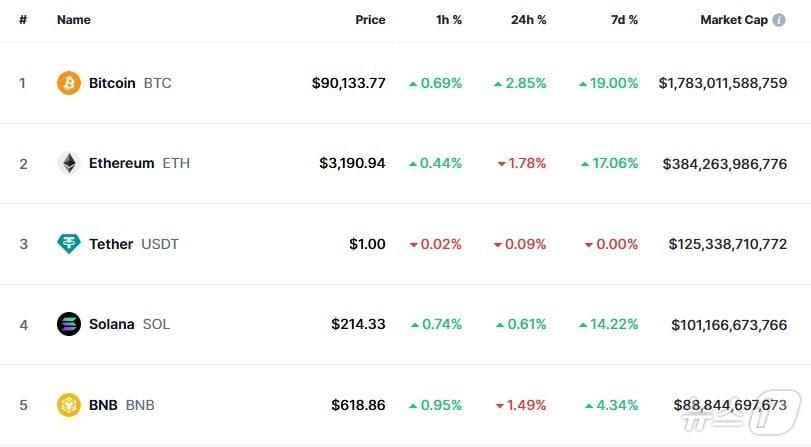
Task: Sort by Market Cap column header
Action: pos(733,20)
